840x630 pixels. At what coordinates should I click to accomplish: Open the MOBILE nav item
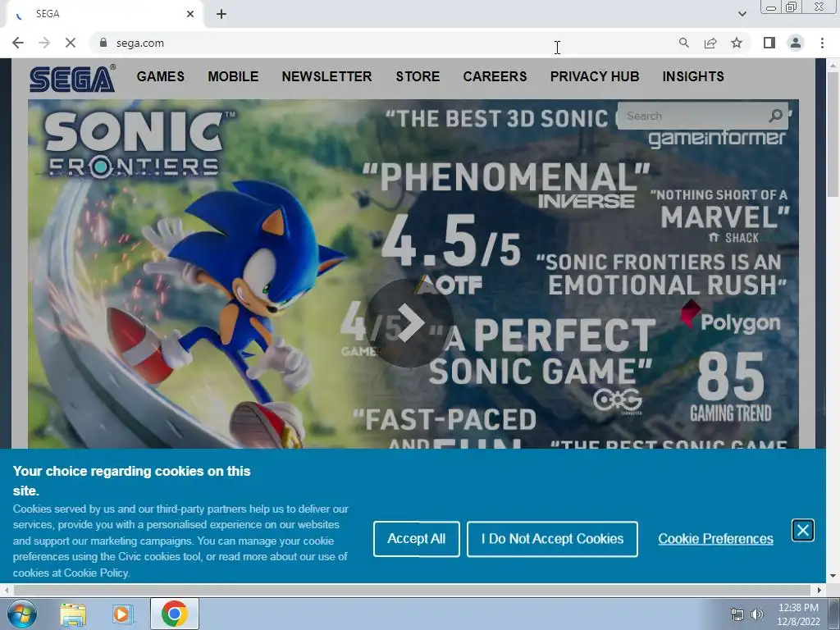[x=233, y=76]
